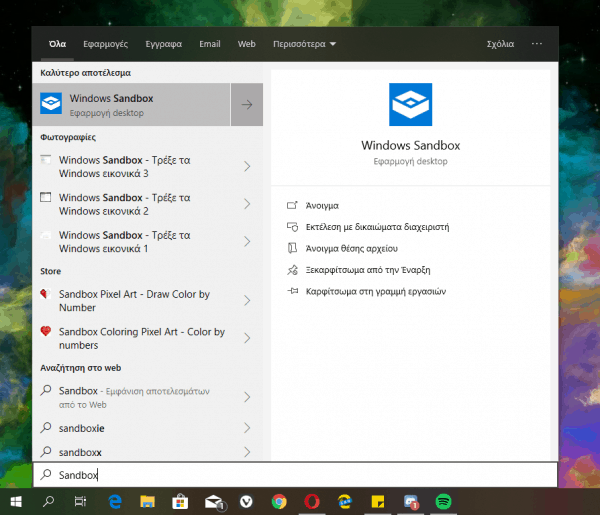Launch Opera browser from the taskbar
Viewport: 600px width, 515px height.
[x=312, y=502]
